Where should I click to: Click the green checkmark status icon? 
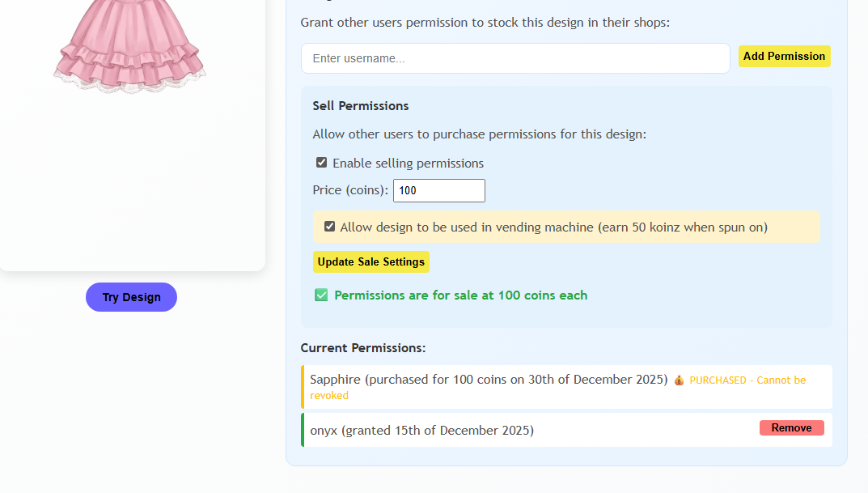pyautogui.click(x=321, y=295)
